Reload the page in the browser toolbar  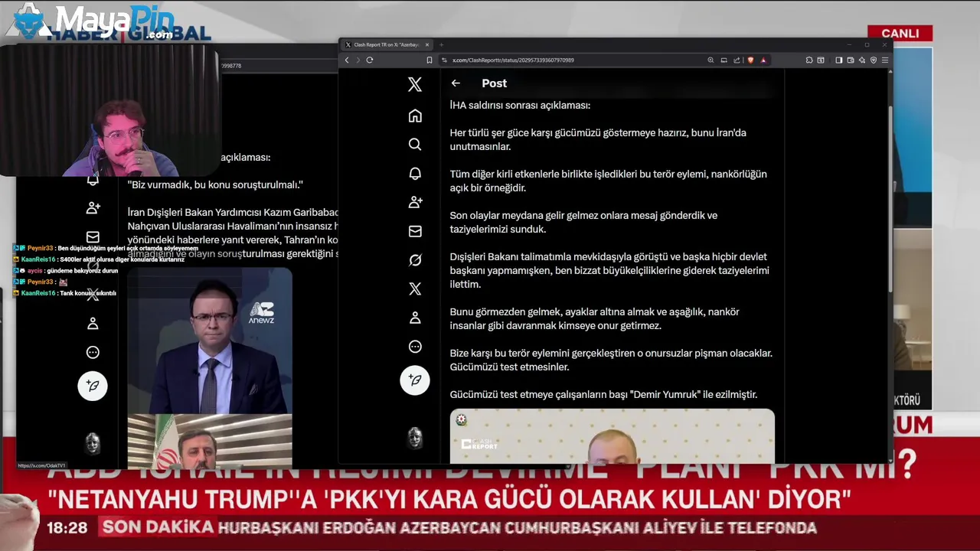coord(370,60)
